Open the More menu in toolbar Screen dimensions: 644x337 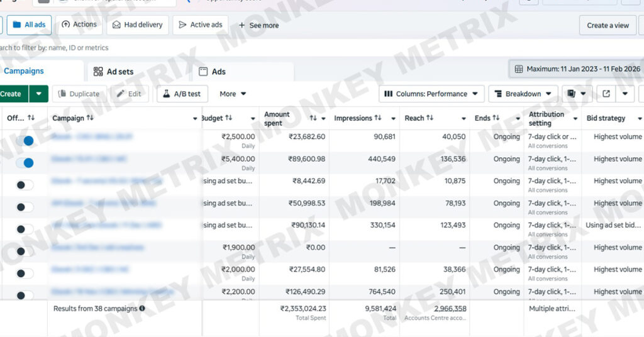233,94
